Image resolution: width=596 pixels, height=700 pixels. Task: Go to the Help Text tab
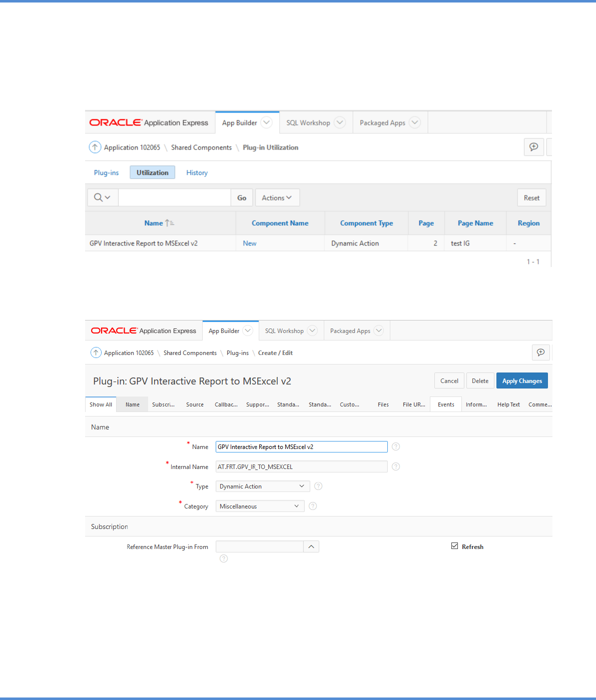point(508,404)
